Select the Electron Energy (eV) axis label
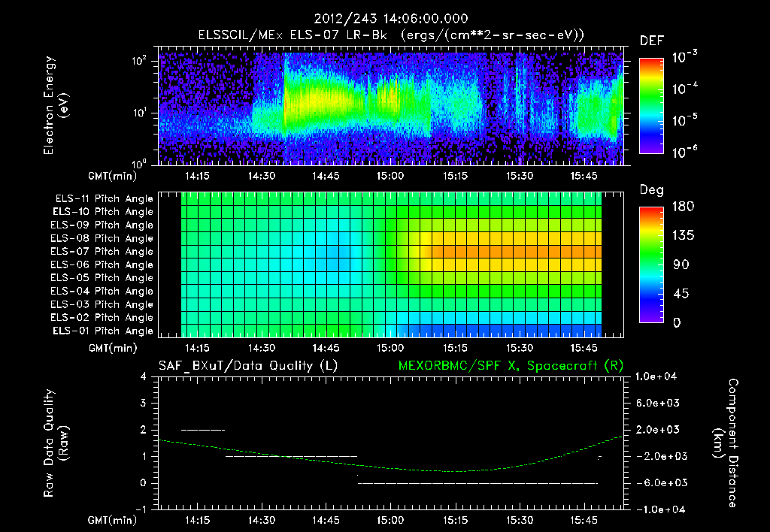 (56, 105)
